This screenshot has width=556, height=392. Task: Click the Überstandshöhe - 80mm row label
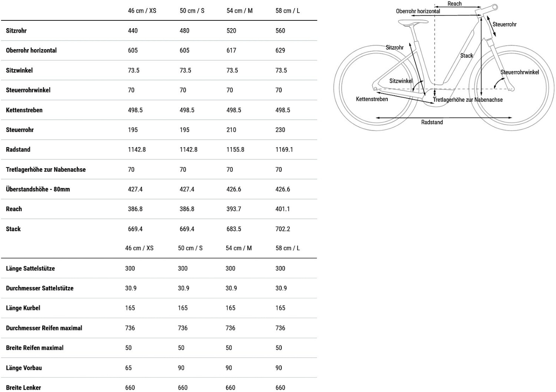point(38,189)
